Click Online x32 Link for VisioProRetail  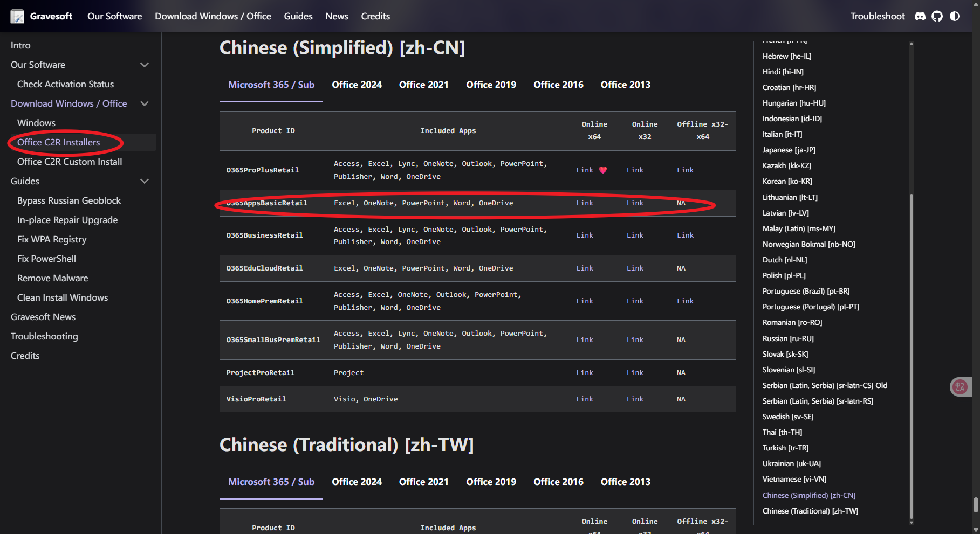click(635, 399)
